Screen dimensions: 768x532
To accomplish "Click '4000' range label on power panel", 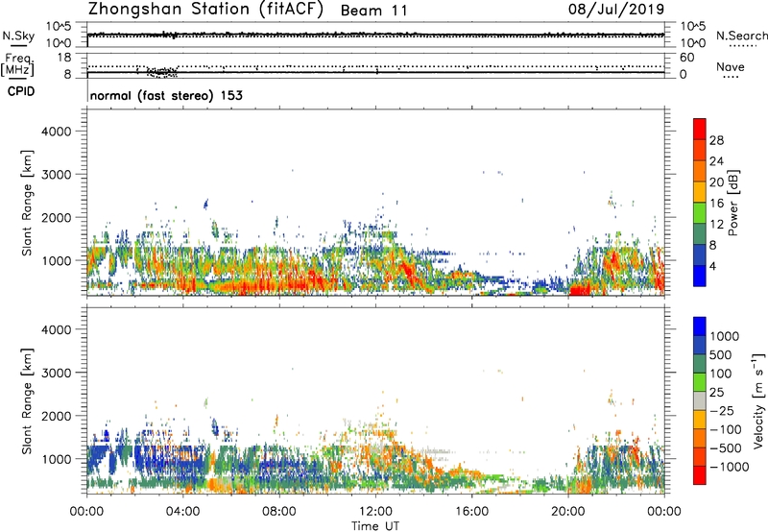I will [57, 132].
